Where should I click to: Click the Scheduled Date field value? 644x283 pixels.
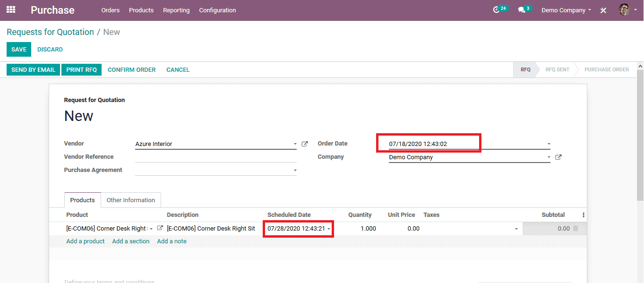click(x=296, y=229)
